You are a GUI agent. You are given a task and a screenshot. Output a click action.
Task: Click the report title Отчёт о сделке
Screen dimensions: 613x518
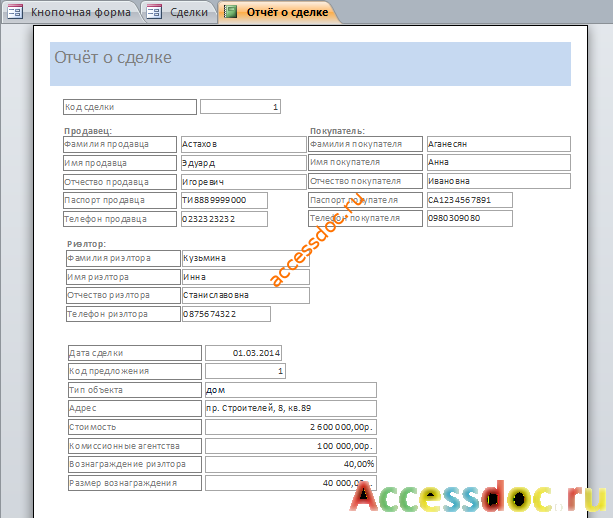(x=113, y=57)
